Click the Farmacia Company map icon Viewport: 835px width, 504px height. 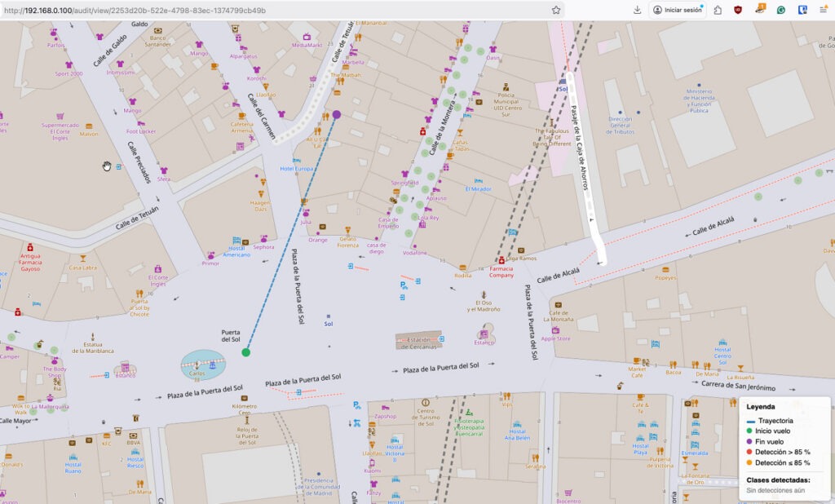(501, 262)
